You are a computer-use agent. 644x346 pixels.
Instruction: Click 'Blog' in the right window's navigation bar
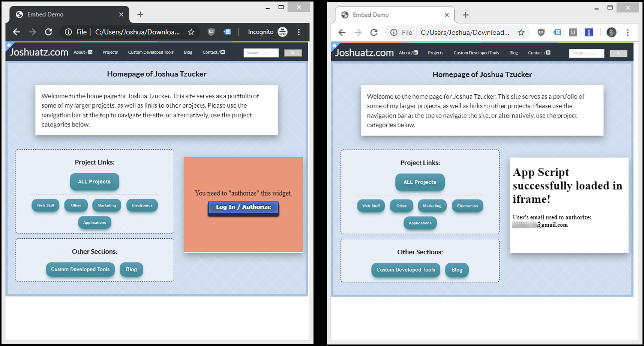point(513,53)
